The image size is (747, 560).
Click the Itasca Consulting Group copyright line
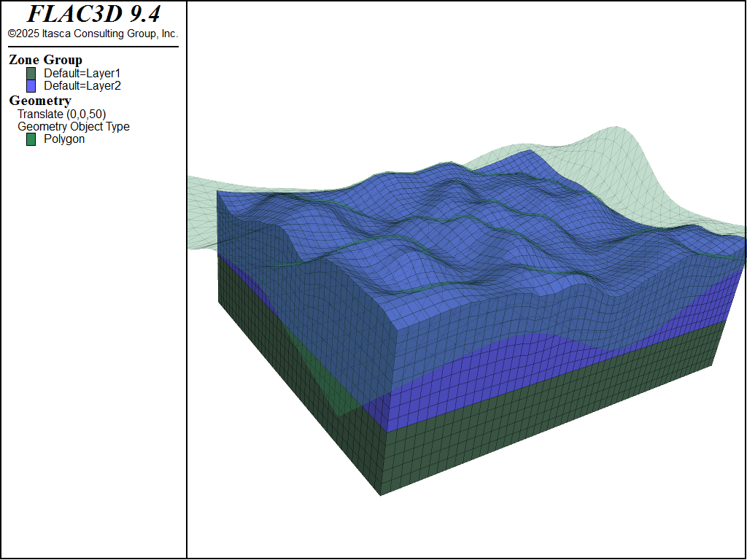coord(93,34)
